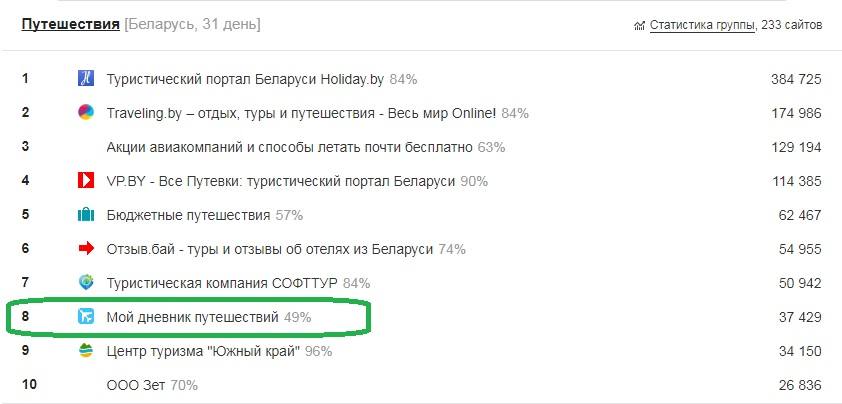Select Бюджетные путешествия entry
842x404 pixels.
pyautogui.click(x=188, y=215)
